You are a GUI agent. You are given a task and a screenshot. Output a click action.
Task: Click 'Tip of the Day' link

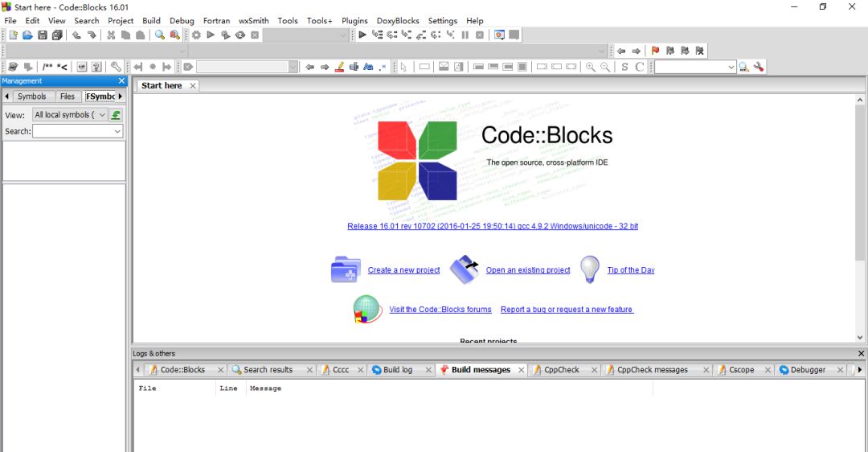pyautogui.click(x=631, y=269)
